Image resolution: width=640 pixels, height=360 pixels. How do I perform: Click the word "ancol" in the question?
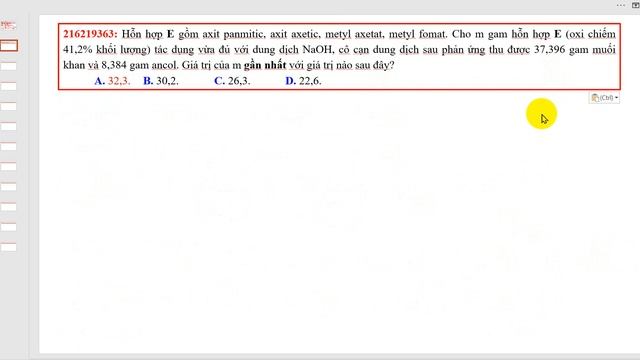coord(165,65)
